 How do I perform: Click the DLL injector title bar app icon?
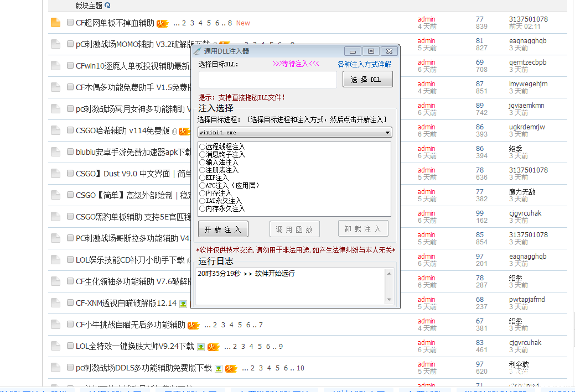coord(197,51)
